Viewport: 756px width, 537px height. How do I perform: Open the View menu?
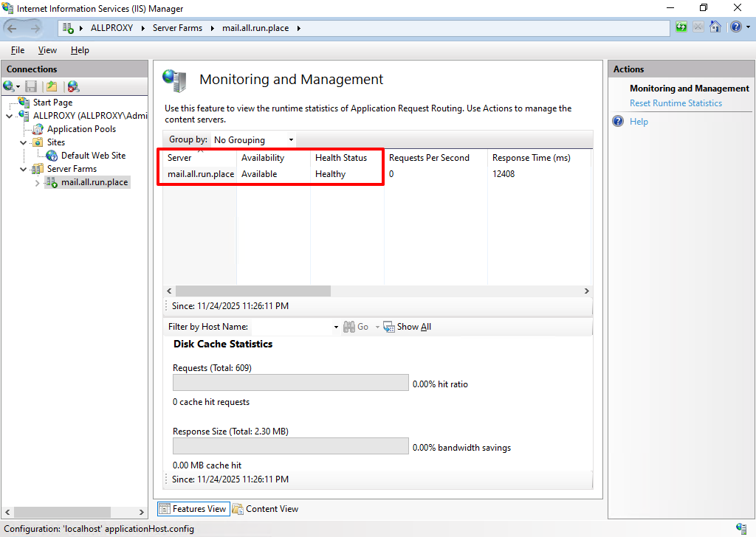pyautogui.click(x=47, y=50)
